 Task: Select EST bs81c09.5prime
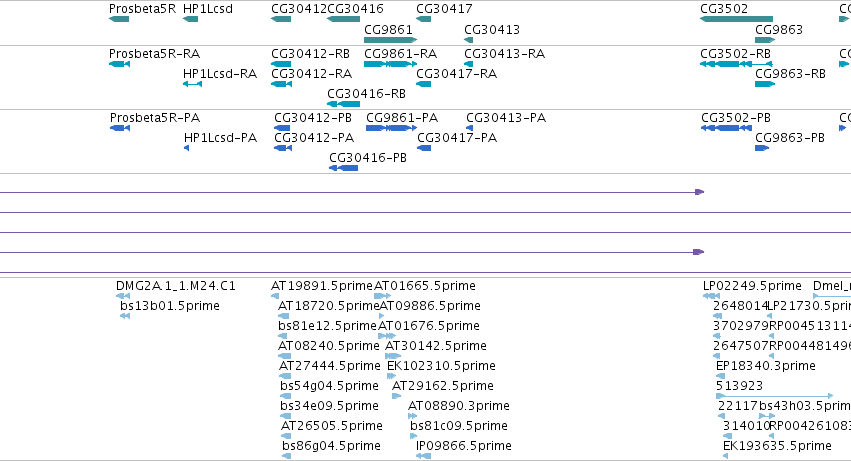(459, 426)
